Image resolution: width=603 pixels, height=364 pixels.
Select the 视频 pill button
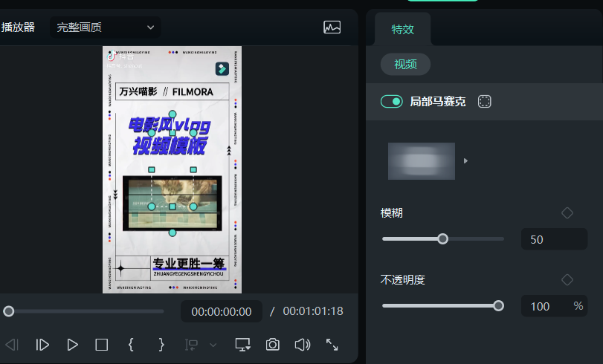405,64
